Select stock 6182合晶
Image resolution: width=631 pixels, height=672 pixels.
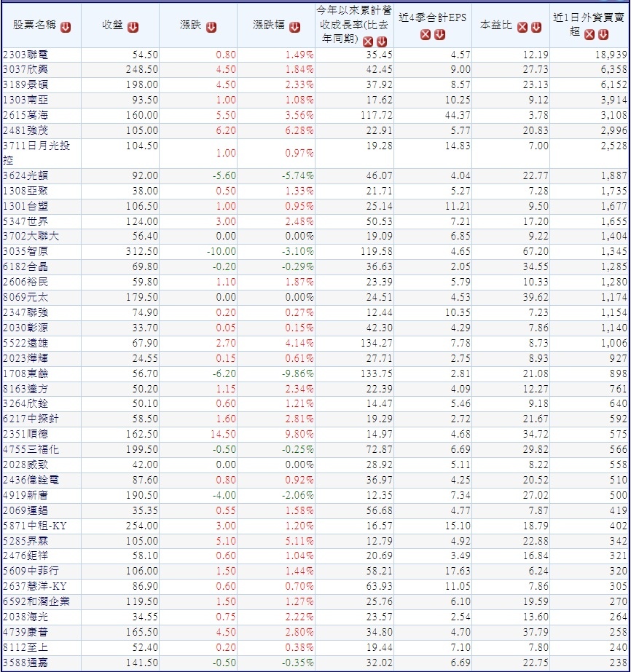click(x=26, y=267)
